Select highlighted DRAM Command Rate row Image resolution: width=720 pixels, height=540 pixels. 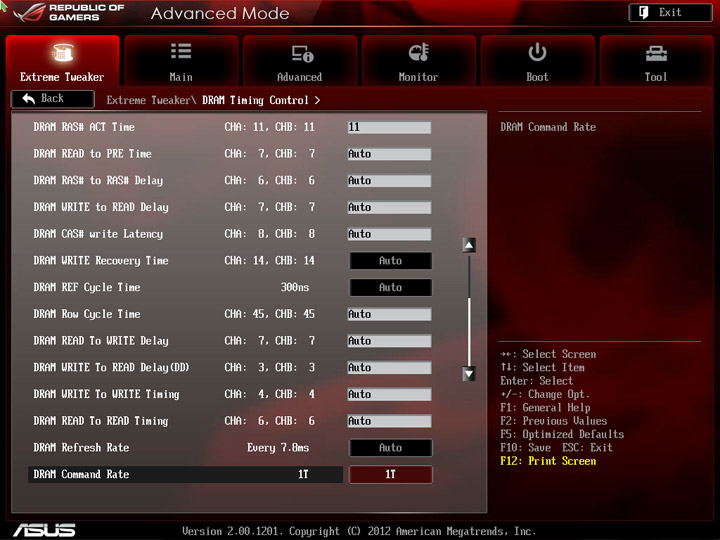(x=186, y=474)
